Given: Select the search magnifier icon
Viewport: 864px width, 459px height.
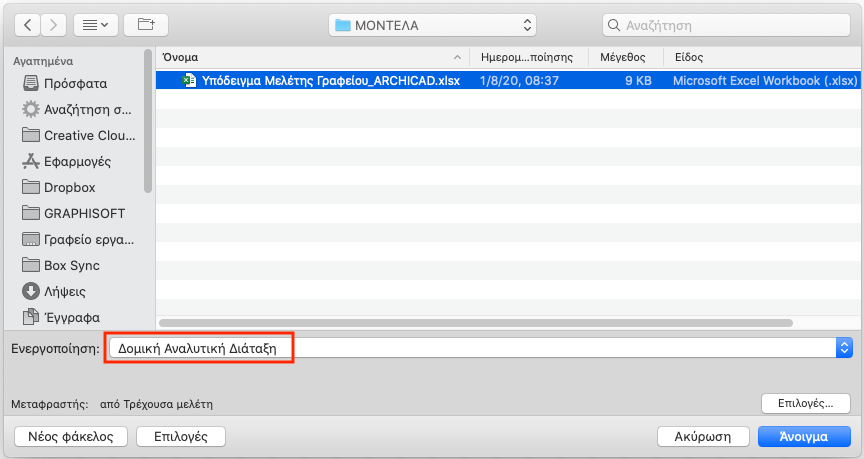Looking at the screenshot, I should pyautogui.click(x=614, y=25).
